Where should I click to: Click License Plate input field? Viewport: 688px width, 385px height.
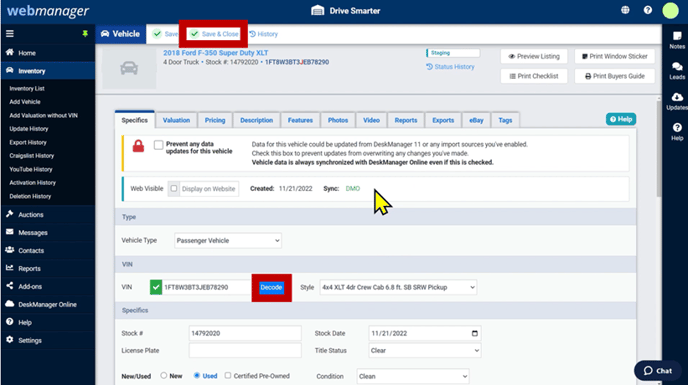pyautogui.click(x=245, y=350)
